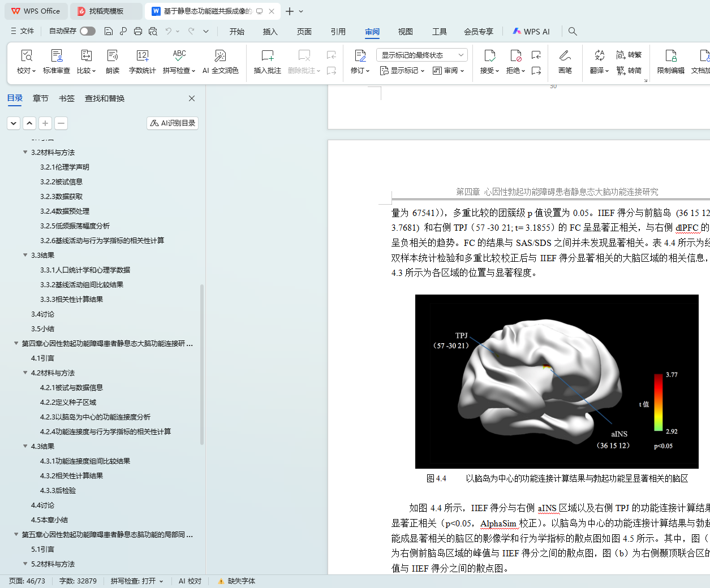Jump to heading 3.2.5低频振荡幅度分析
Image resolution: width=710 pixels, height=588 pixels.
coord(75,226)
